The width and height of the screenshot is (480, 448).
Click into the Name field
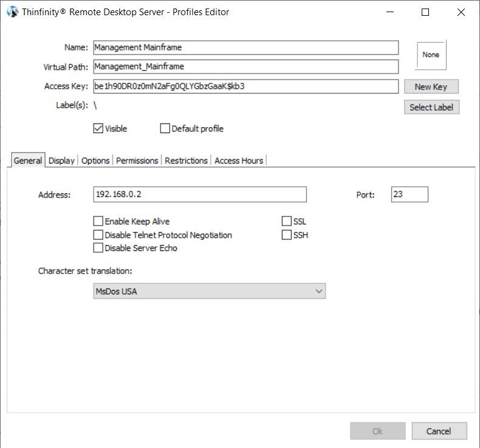click(x=246, y=47)
